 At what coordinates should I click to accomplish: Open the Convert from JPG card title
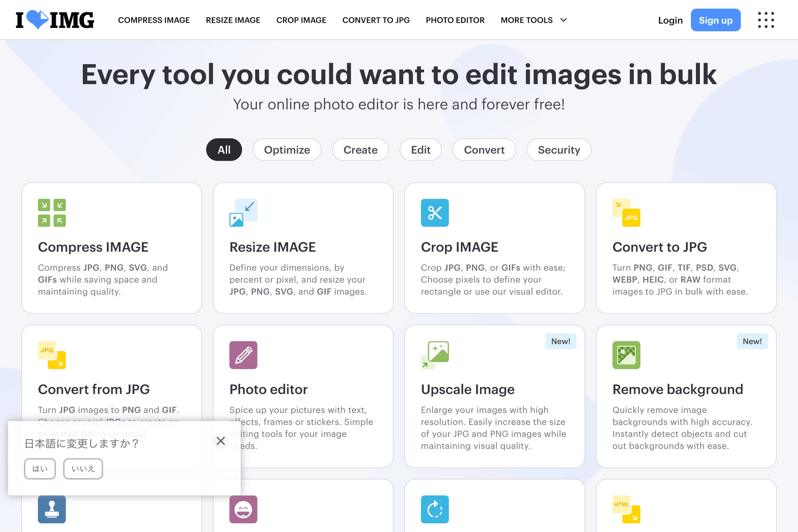point(94,389)
